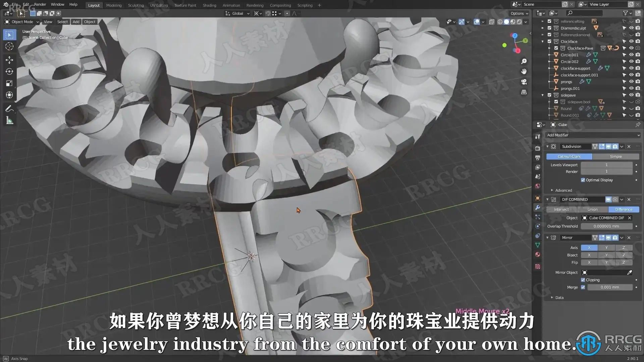Screen dimensions: 644x362
Task: Click the Overlap Threshold input field
Action: (606, 226)
